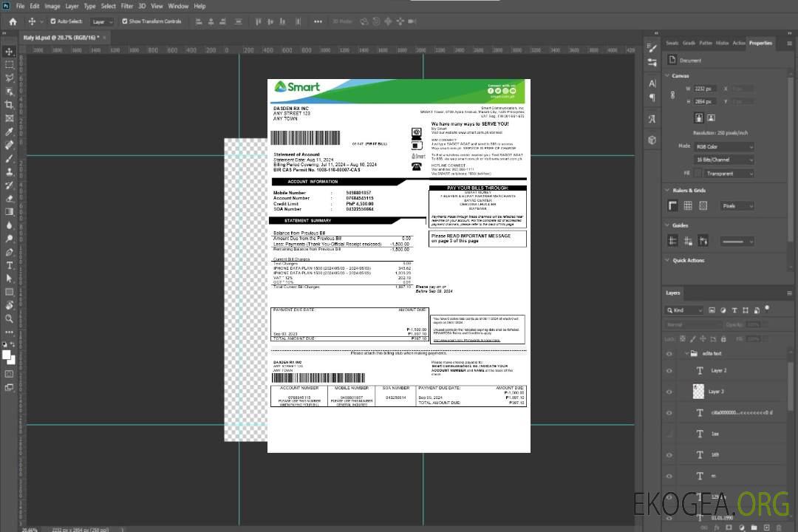Open the layer filter Kind dropdown
The width and height of the screenshot is (798, 532).
pyautogui.click(x=684, y=310)
